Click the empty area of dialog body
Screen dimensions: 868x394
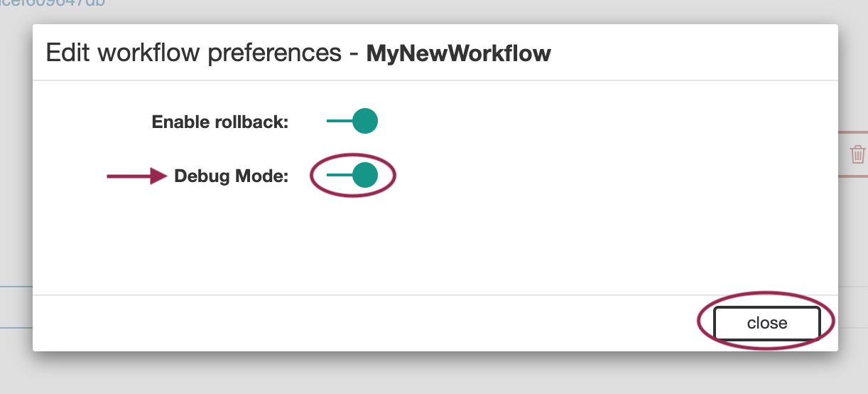pyautogui.click(x=497, y=235)
